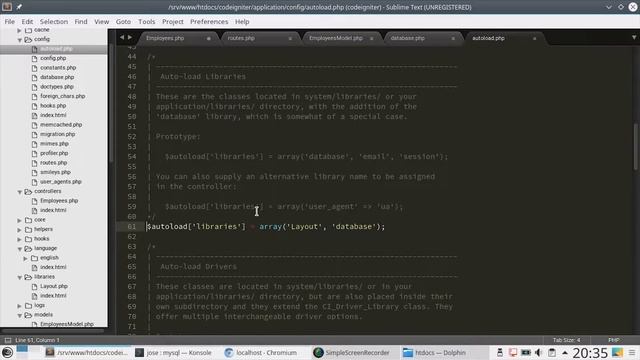
Task: Open the Project menu
Action: coord(173,22)
